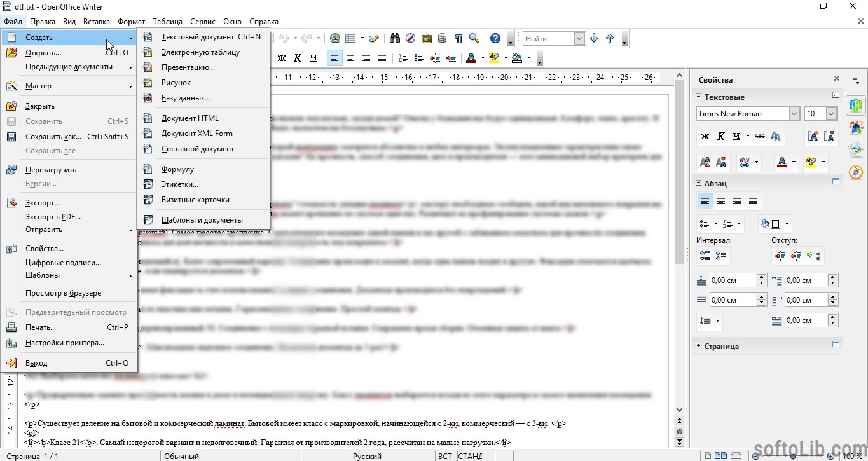Viewport: 868px width, 461px height.
Task: Open the Gallery from the main toolbar
Action: pyautogui.click(x=427, y=38)
